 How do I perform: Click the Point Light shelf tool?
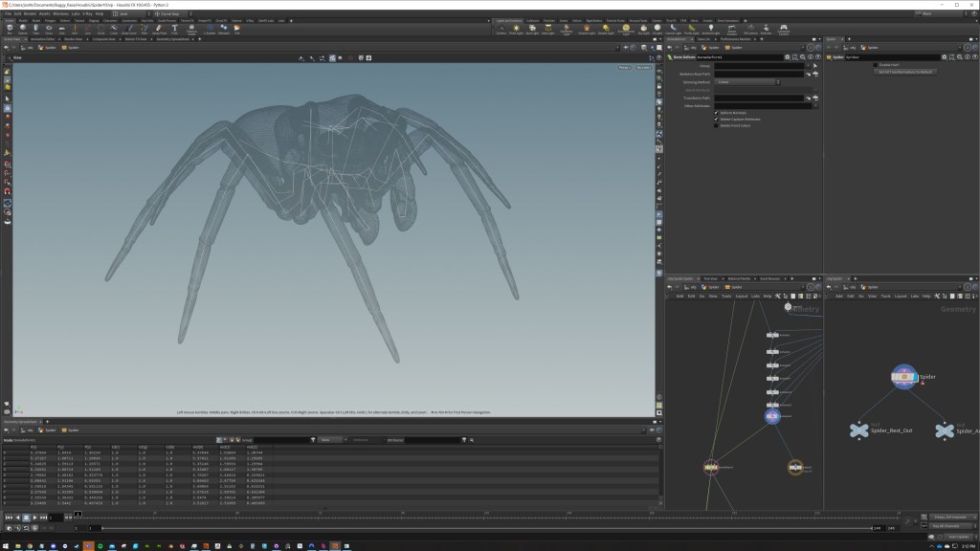[518, 29]
